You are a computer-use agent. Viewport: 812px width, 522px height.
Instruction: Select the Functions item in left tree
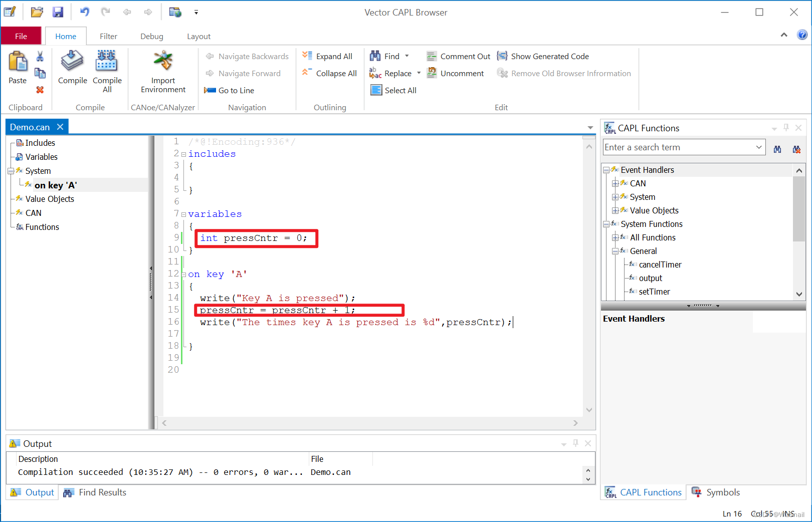coord(42,227)
